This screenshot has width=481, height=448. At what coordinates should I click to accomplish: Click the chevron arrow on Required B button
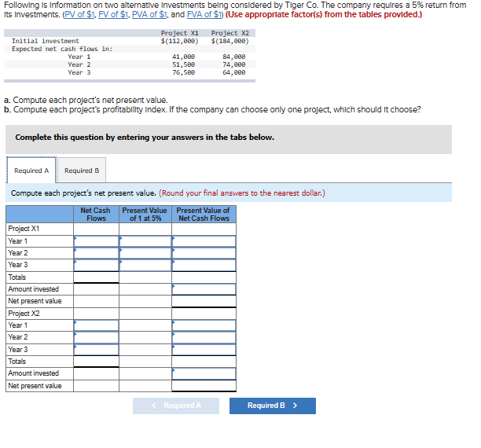(x=295, y=406)
